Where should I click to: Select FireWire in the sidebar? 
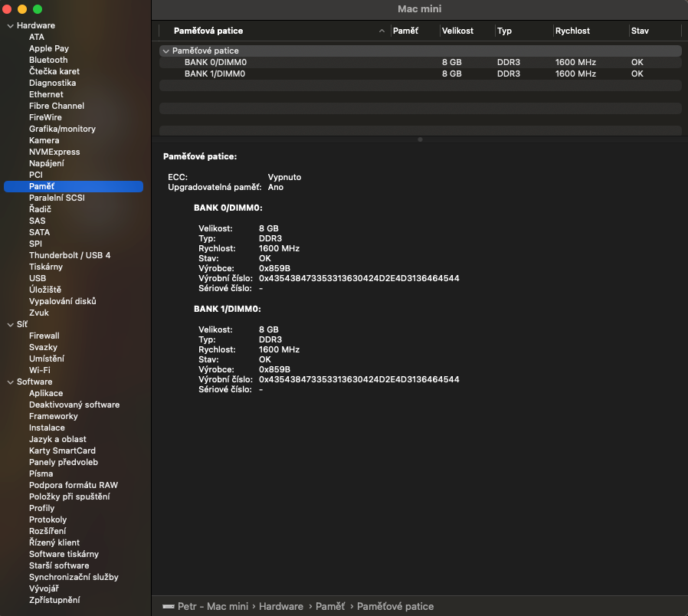click(x=45, y=117)
